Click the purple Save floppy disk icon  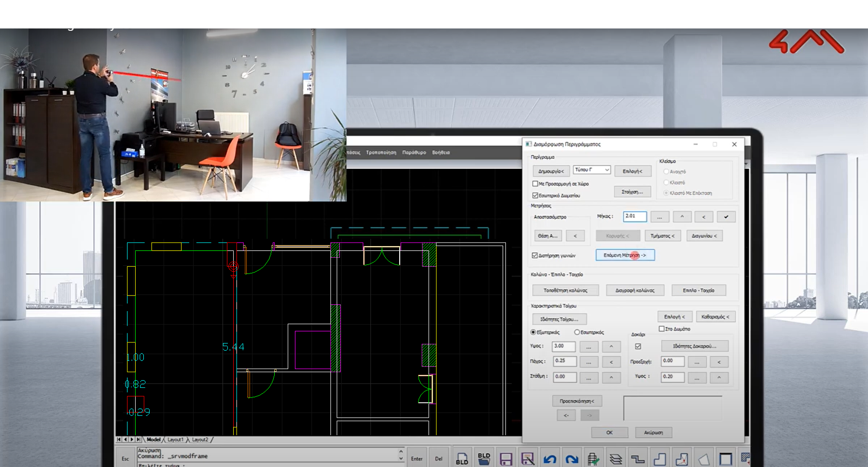pos(505,459)
